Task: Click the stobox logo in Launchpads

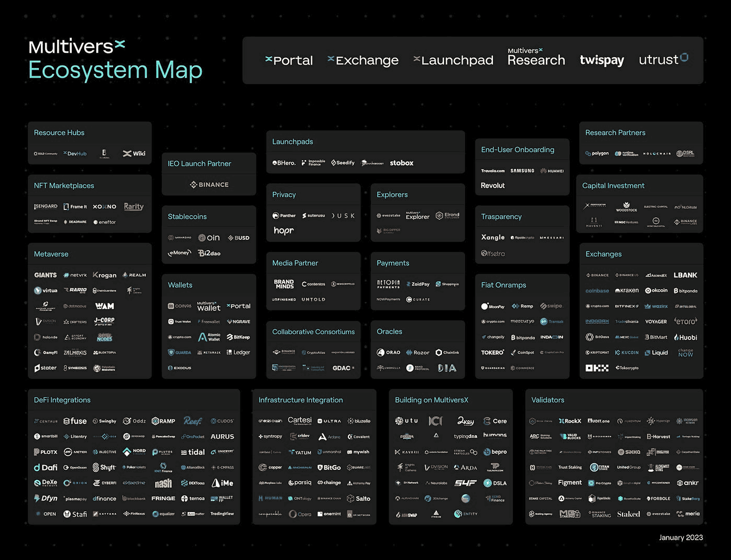Action: coord(401,163)
